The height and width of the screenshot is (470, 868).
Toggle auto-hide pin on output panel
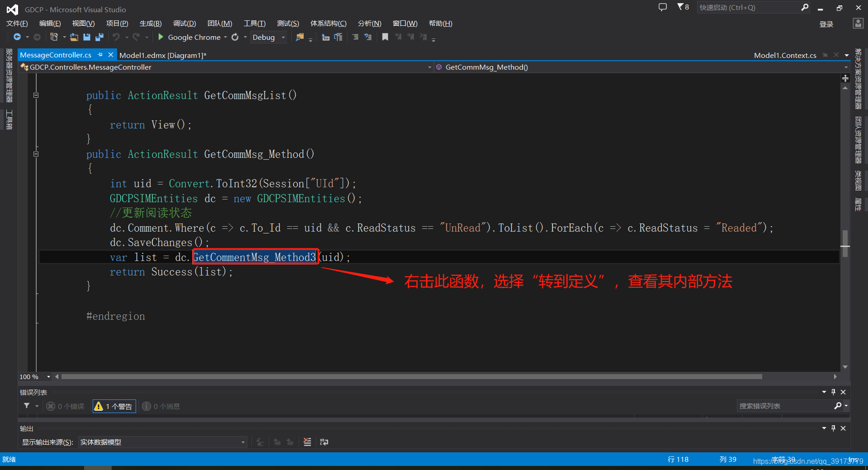833,428
